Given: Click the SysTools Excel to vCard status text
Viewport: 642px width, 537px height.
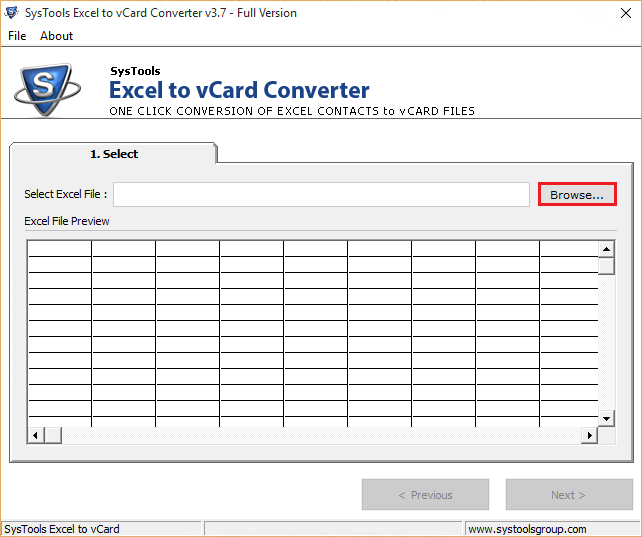Looking at the screenshot, I should point(62,529).
